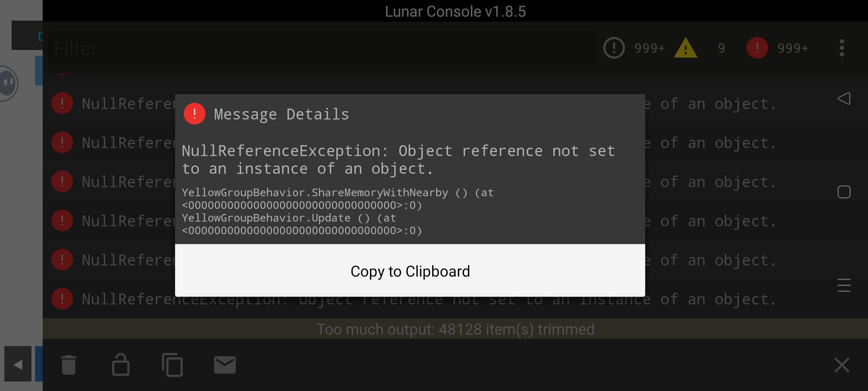The height and width of the screenshot is (391, 868).
Task: Tap the Android recents menu lines icon
Action: [x=844, y=285]
